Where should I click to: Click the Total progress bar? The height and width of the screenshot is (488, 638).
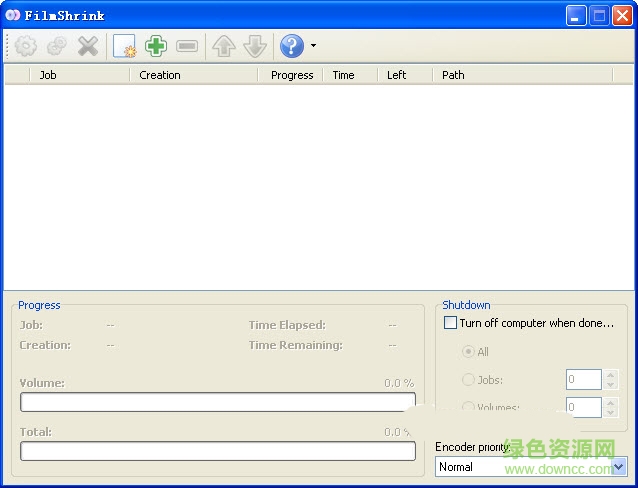[218, 451]
